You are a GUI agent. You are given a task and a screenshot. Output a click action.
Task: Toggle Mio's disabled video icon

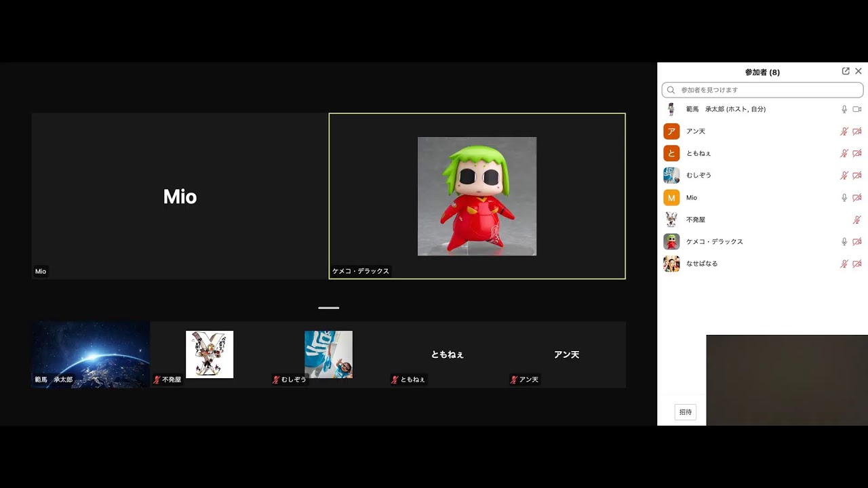tap(856, 197)
